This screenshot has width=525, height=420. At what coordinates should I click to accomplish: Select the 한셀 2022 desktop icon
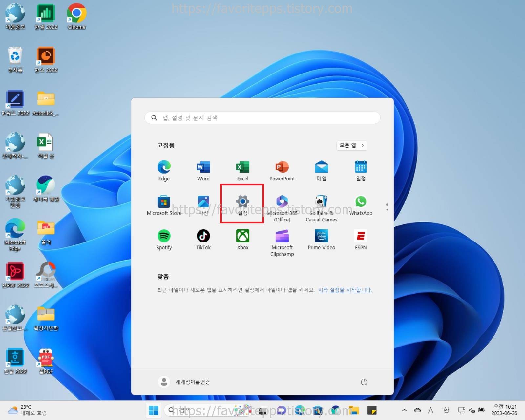(46, 16)
